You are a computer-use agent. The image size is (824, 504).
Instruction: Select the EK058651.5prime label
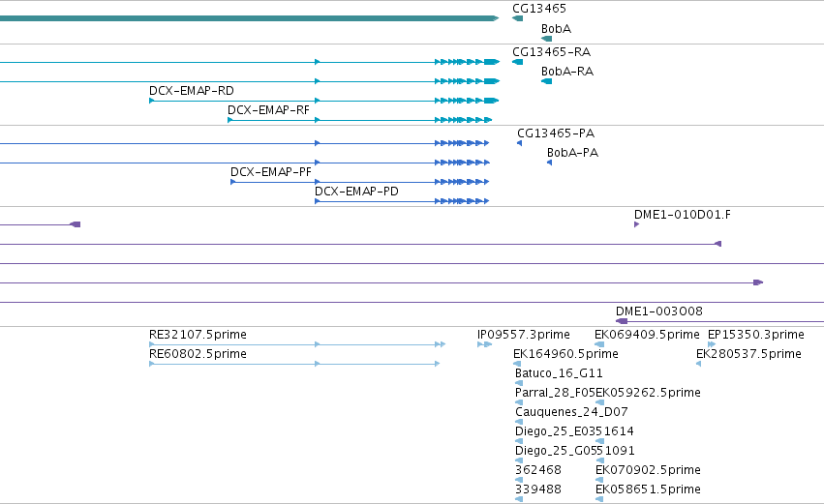tap(648, 489)
